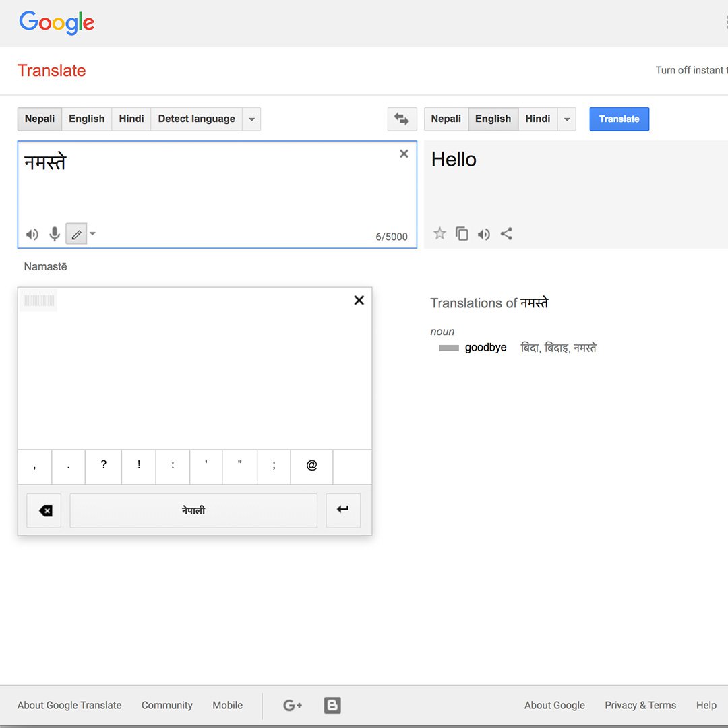The width and height of the screenshot is (728, 728).
Task: Insert a single quote character
Action: point(206,466)
